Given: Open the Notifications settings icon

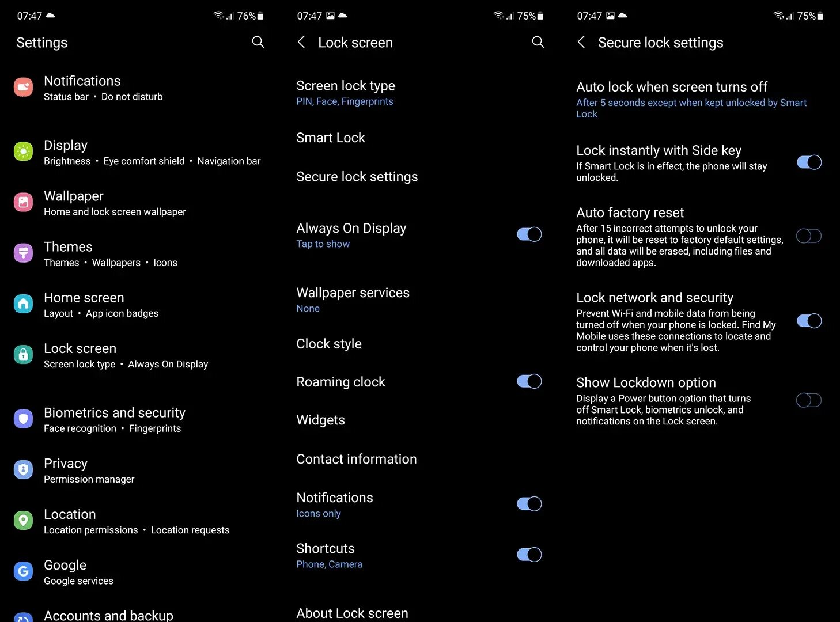Looking at the screenshot, I should click(23, 88).
